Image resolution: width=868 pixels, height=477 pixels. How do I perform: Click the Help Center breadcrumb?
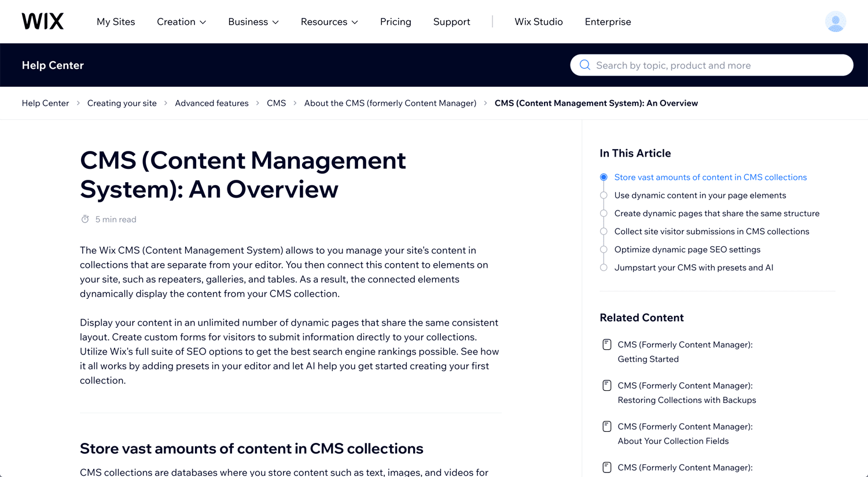click(x=45, y=103)
